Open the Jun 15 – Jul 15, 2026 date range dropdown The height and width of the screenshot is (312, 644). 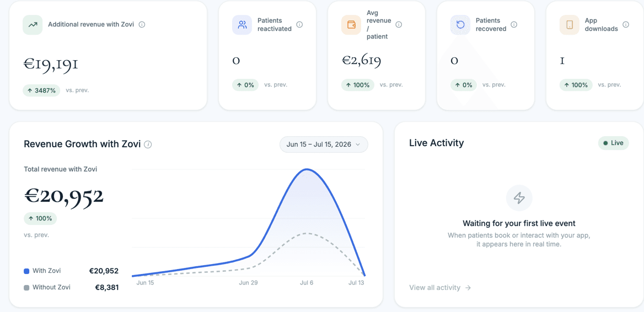pyautogui.click(x=324, y=144)
